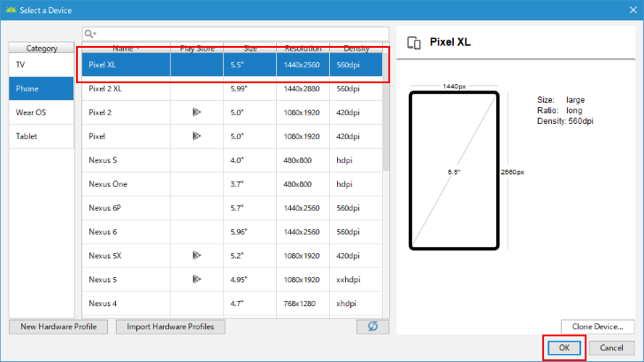Click the Play Store icon in Nexus 5X row
This screenshot has width=644, height=362.
196,256
